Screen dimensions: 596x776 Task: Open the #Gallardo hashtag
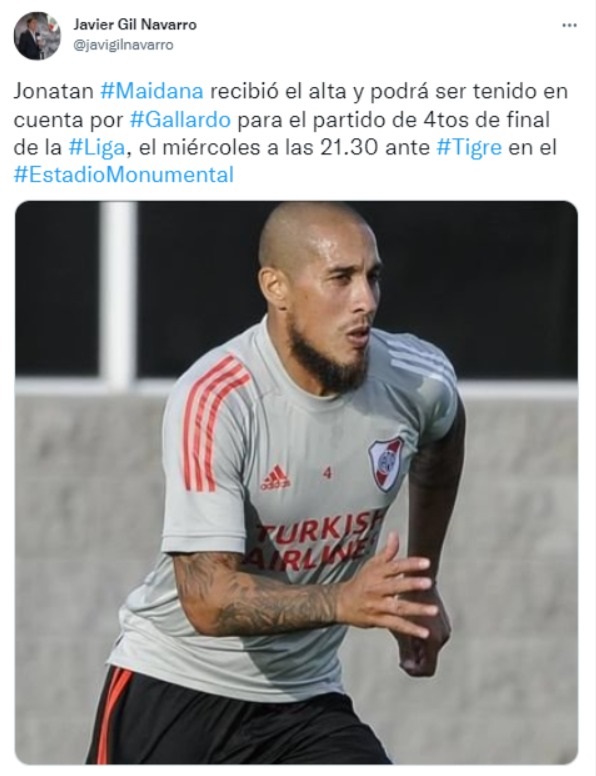click(x=180, y=119)
